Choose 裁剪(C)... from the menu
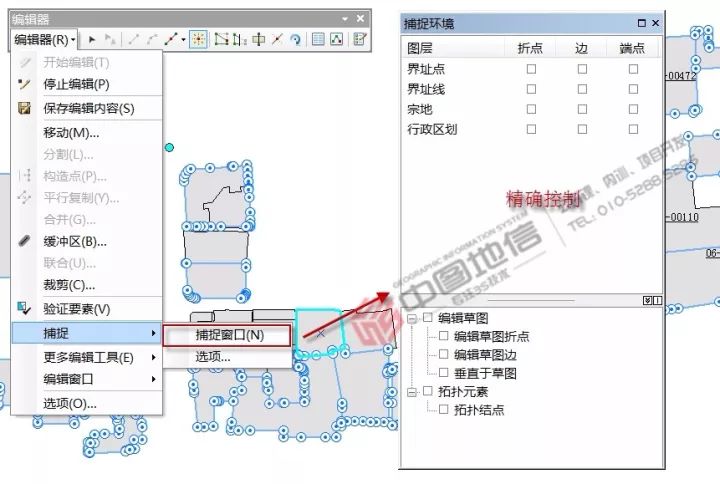Viewport: 720px width, 484px height. point(87,285)
